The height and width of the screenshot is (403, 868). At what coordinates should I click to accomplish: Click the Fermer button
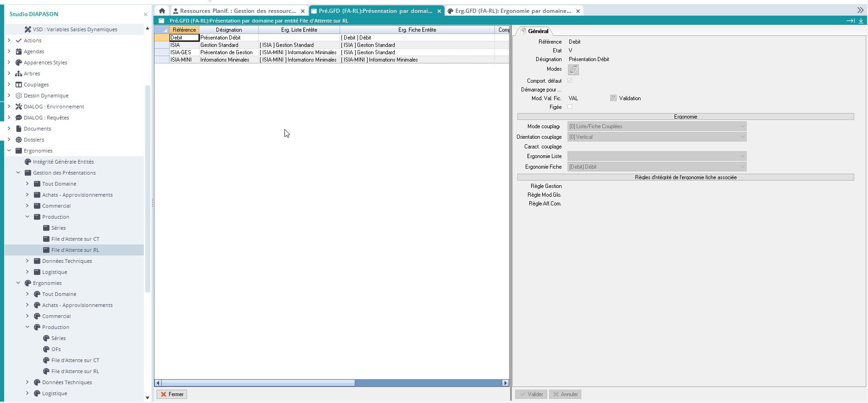pyautogui.click(x=172, y=394)
